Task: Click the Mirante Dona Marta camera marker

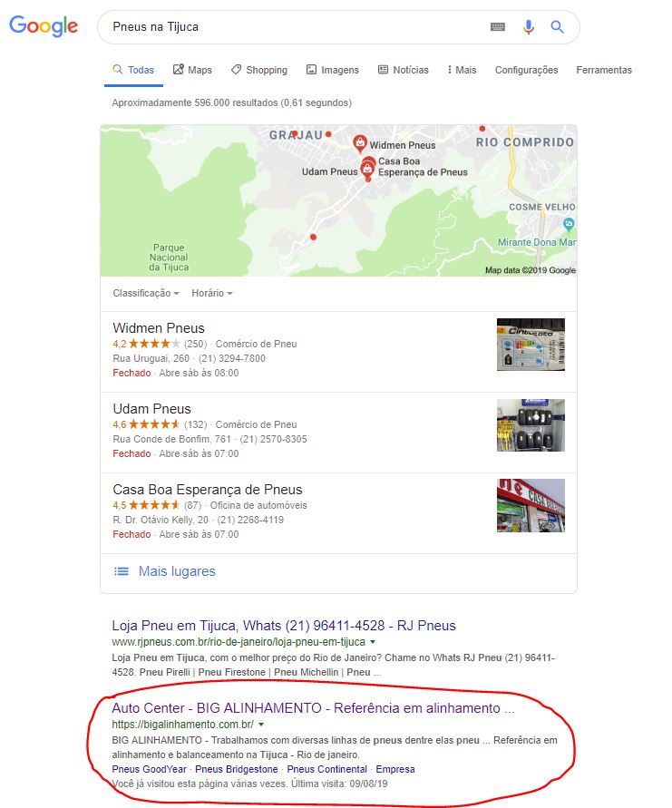Action: pos(569,224)
